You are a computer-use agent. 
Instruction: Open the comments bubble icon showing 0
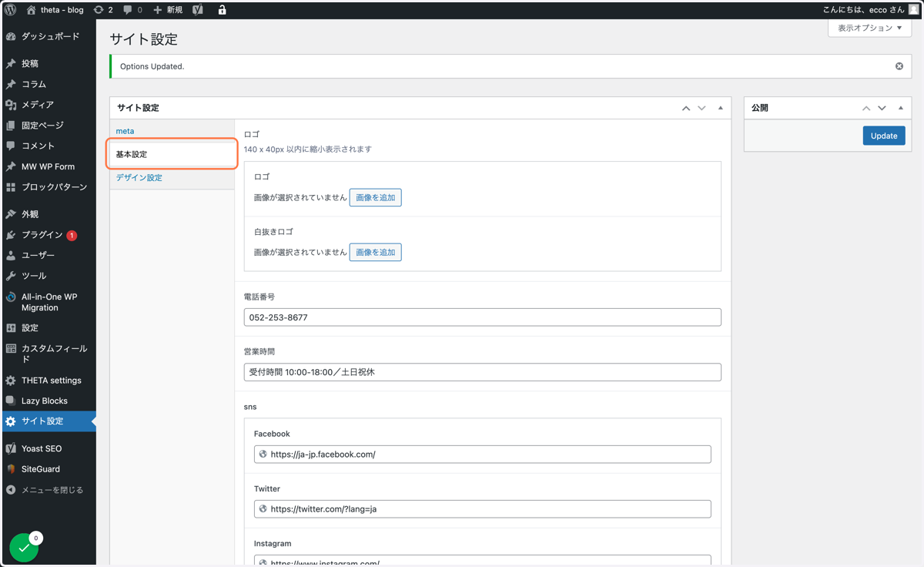pos(132,10)
